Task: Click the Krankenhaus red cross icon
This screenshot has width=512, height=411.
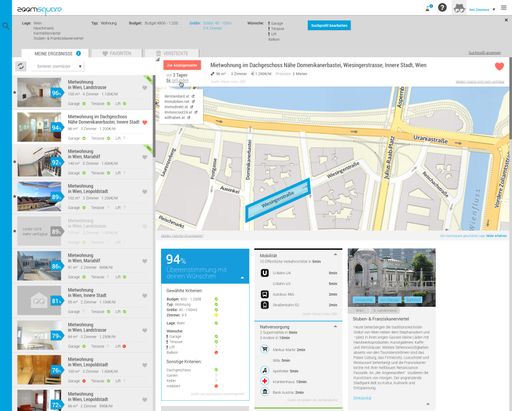Action: pos(265,381)
